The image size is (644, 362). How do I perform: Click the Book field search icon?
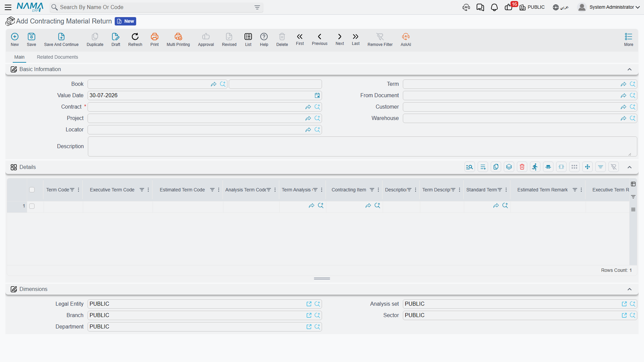pos(223,84)
